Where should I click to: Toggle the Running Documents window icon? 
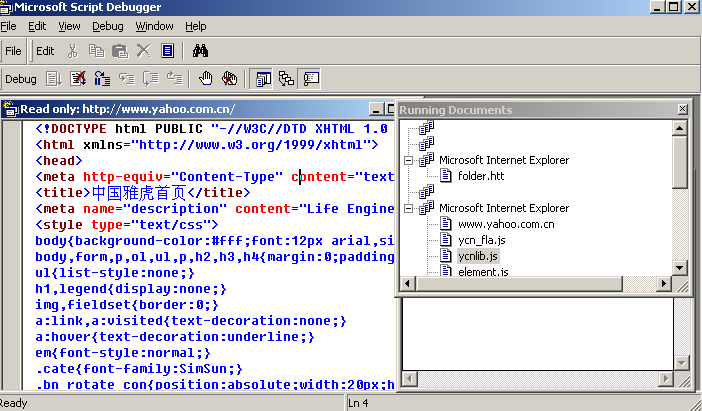click(263, 79)
